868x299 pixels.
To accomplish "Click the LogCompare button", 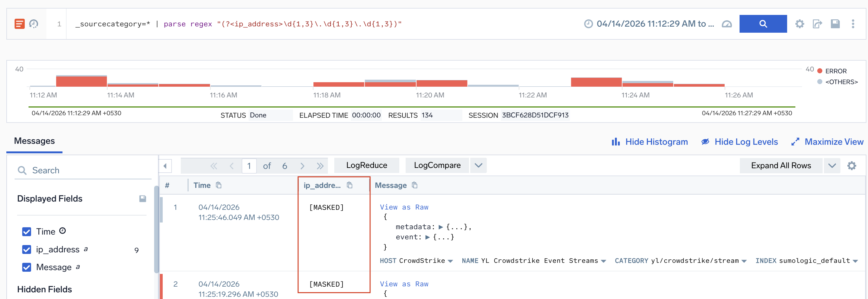I will click(437, 165).
